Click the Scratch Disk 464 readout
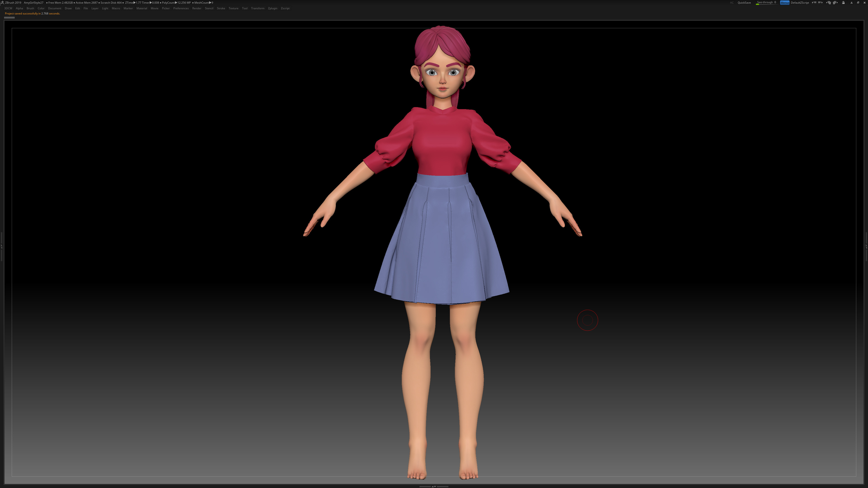Image resolution: width=868 pixels, height=488 pixels. click(x=111, y=3)
